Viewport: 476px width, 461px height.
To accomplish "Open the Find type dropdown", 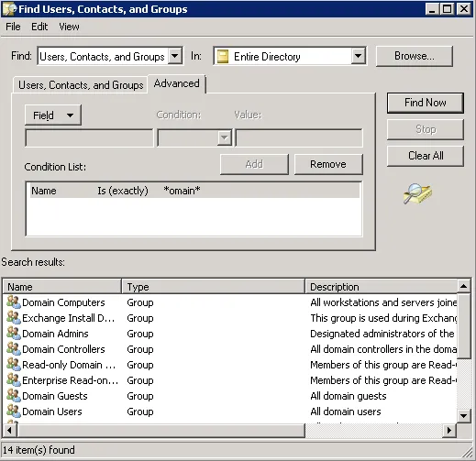I will (175, 56).
